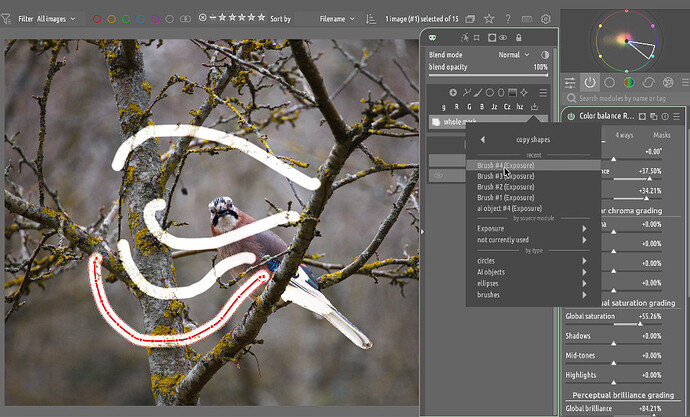Viewport: 690px width, 417px height.
Task: Switch to the Jz channel tab
Action: [494, 107]
